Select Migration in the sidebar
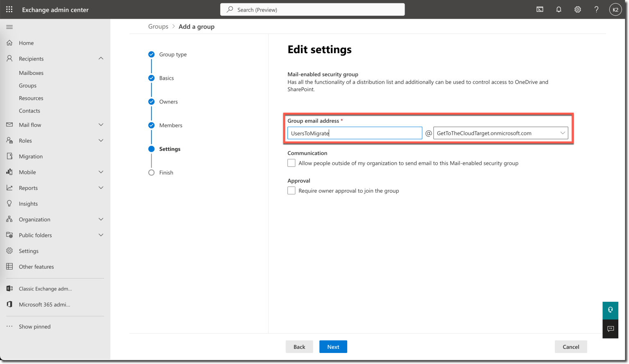Image resolution: width=629 pixels, height=364 pixels. (31, 156)
